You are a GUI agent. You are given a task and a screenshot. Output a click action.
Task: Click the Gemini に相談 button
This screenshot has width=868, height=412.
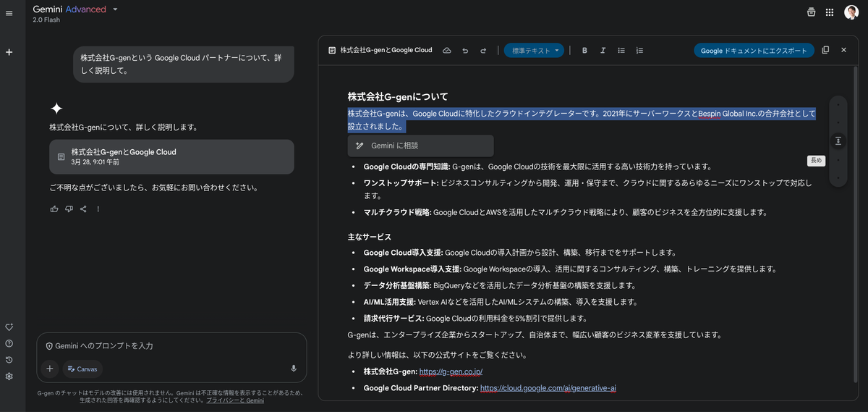(x=420, y=146)
